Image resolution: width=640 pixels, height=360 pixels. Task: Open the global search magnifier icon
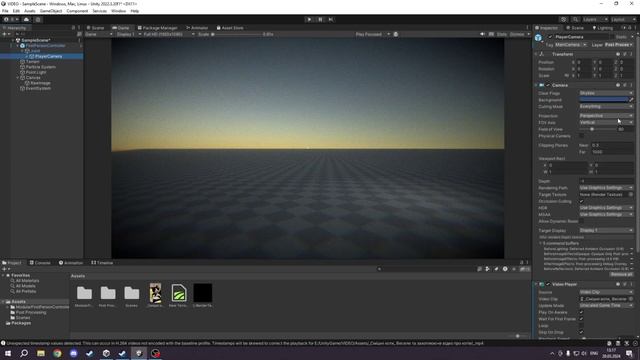pyautogui.click(x=575, y=19)
